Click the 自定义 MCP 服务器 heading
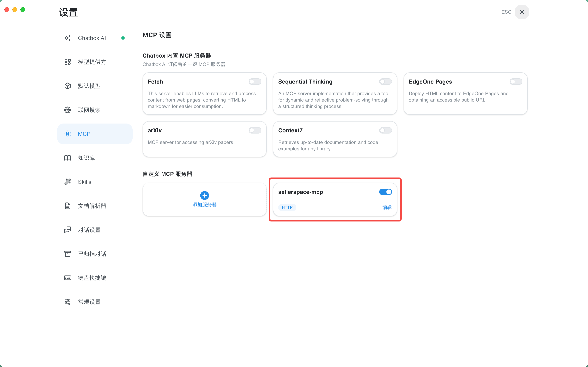This screenshot has width=588, height=367. (x=167, y=174)
